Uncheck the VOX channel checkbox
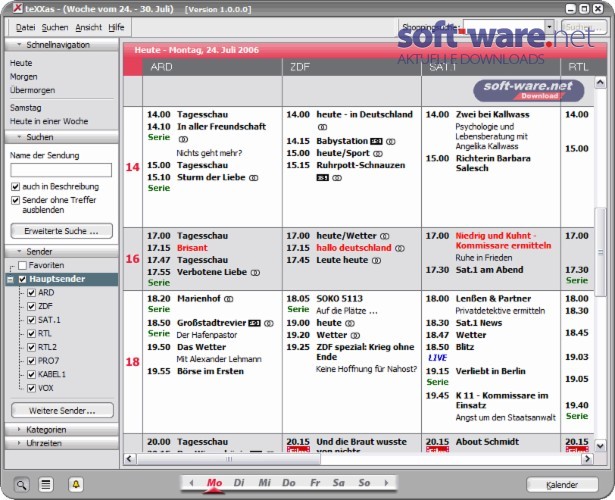Viewport: 615px width, 500px height. coord(32,388)
